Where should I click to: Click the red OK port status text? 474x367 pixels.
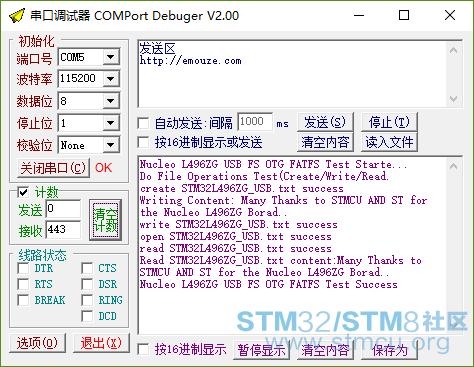103,168
